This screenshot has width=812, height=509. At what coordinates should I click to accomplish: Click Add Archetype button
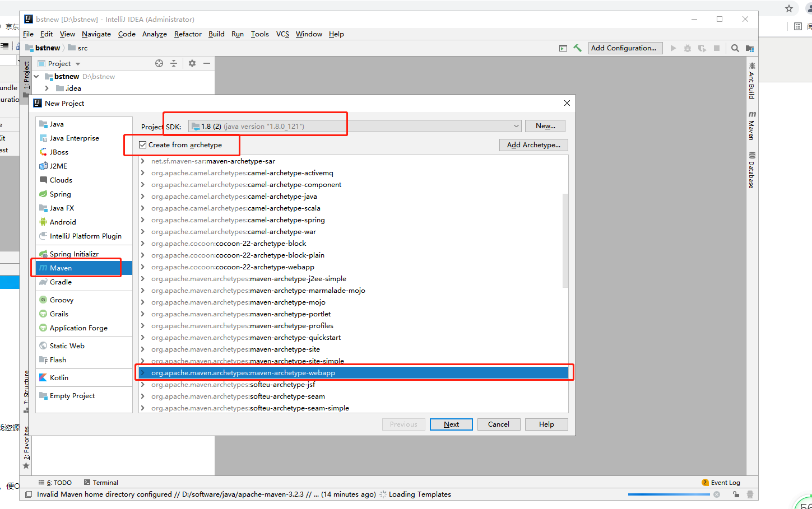pyautogui.click(x=533, y=145)
